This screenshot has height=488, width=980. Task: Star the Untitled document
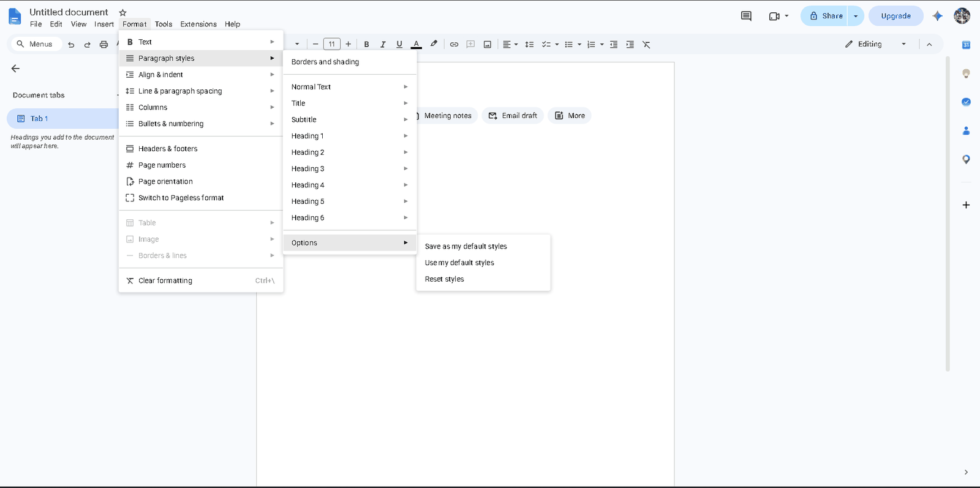click(123, 12)
